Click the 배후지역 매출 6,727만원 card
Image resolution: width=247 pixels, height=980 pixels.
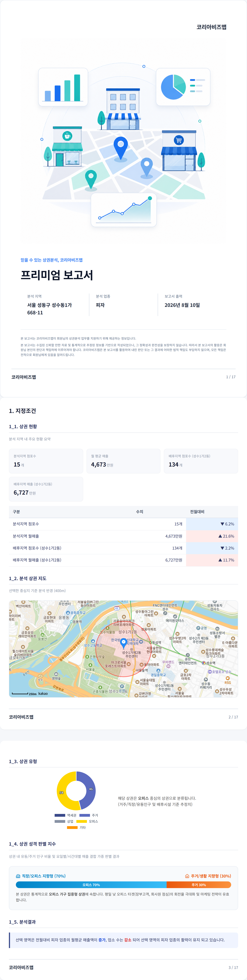point(46,489)
